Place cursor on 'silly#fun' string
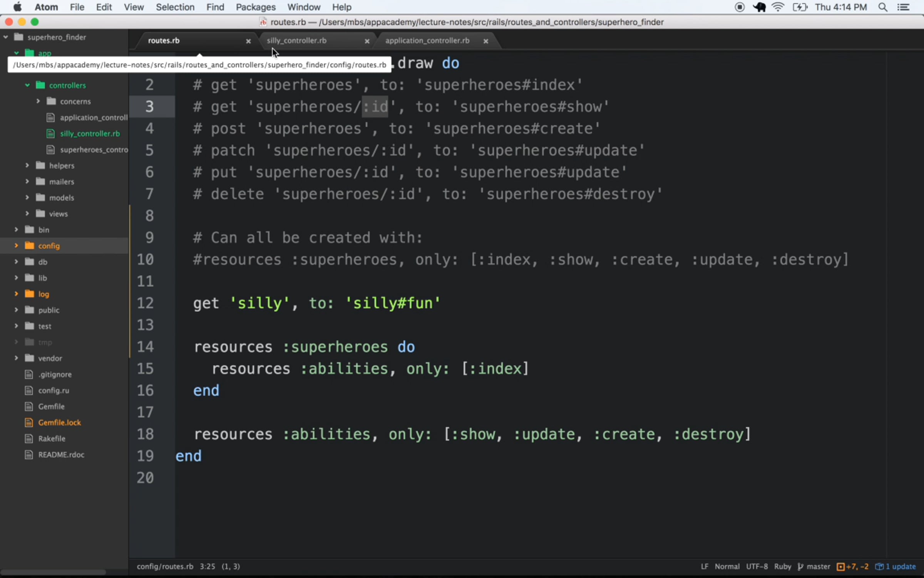The width and height of the screenshot is (924, 578). click(x=393, y=303)
